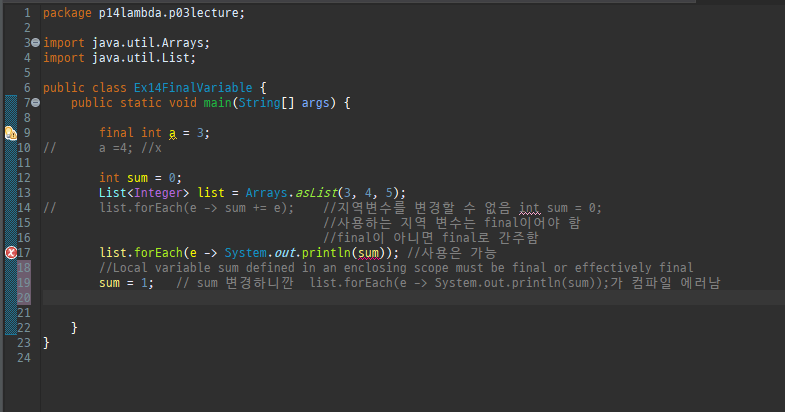The height and width of the screenshot is (412, 785).
Task: Click the underlined sum inside println
Action: pos(368,253)
